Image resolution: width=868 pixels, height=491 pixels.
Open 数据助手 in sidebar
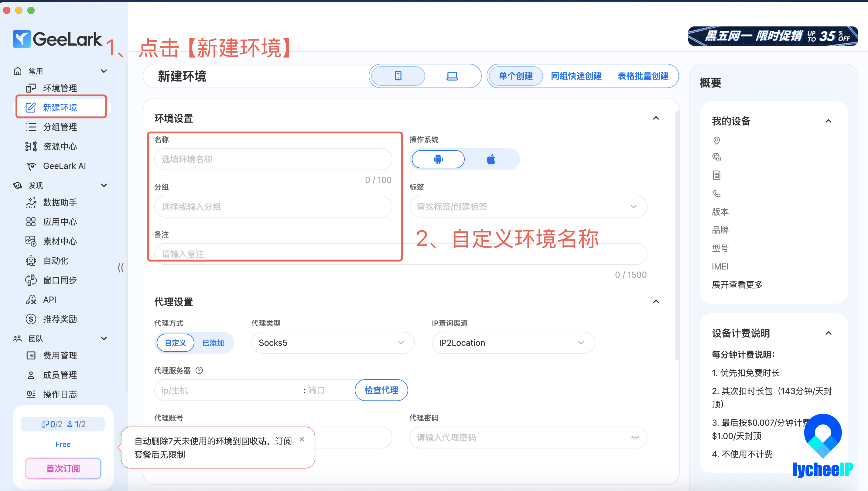pyautogui.click(x=60, y=202)
